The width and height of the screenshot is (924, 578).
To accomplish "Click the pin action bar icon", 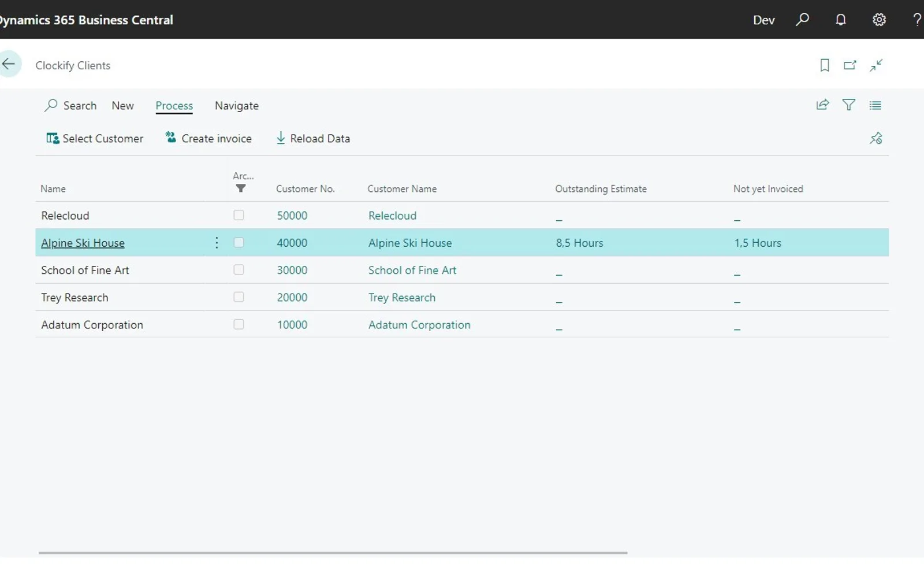I will (x=876, y=138).
